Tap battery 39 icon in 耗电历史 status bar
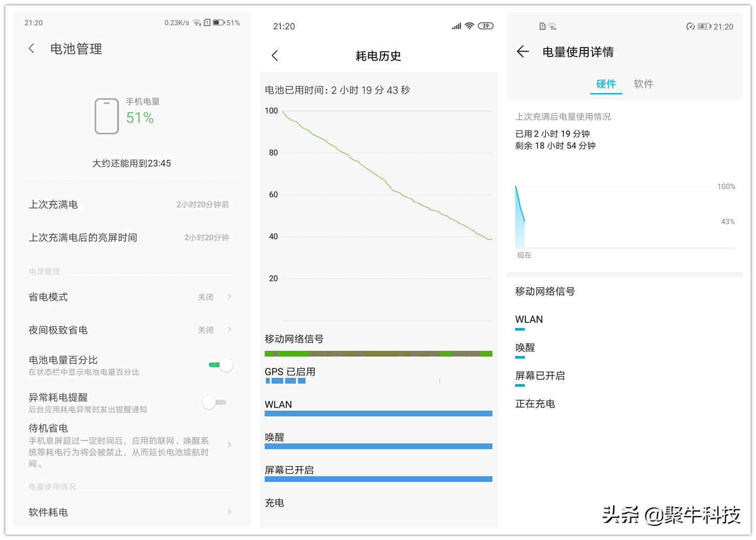This screenshot has height=540, width=756. tap(486, 26)
